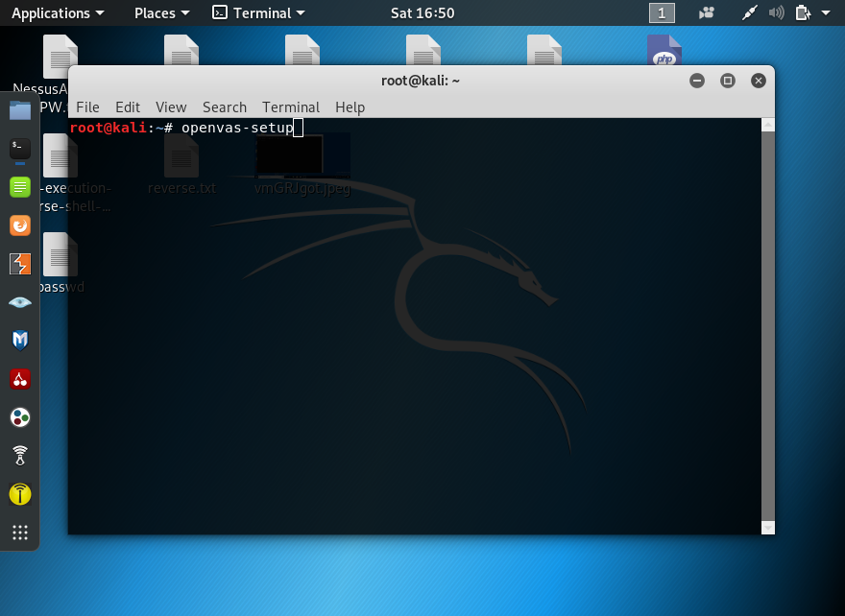Launch the eye-shaped Zenmap dock icon
This screenshot has height=616, width=845.
tap(20, 302)
